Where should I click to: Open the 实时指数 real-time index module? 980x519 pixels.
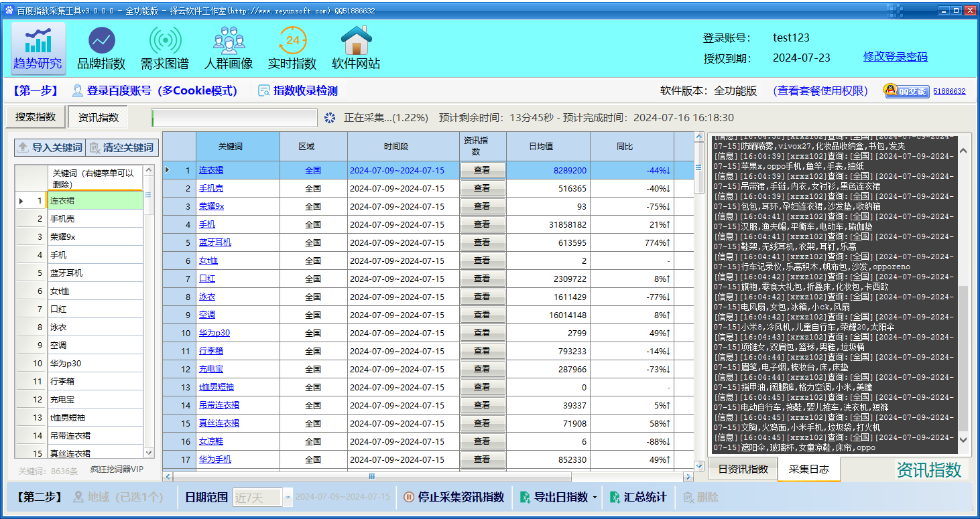(292, 49)
